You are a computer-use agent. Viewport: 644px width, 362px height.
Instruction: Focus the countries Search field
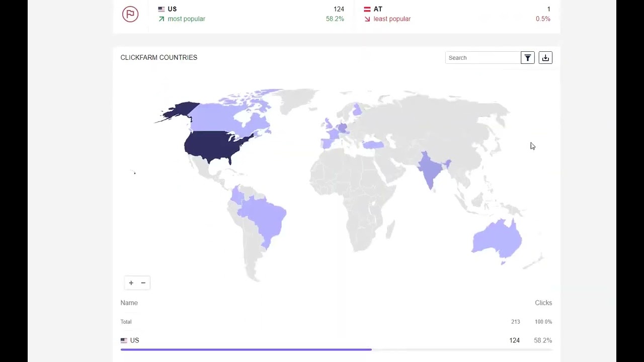coord(482,58)
